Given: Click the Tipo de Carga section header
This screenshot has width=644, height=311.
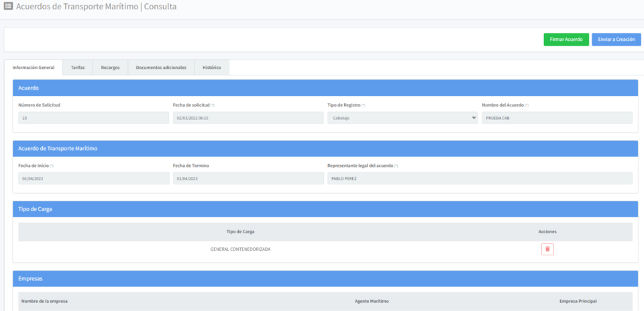Looking at the screenshot, I should [325, 209].
